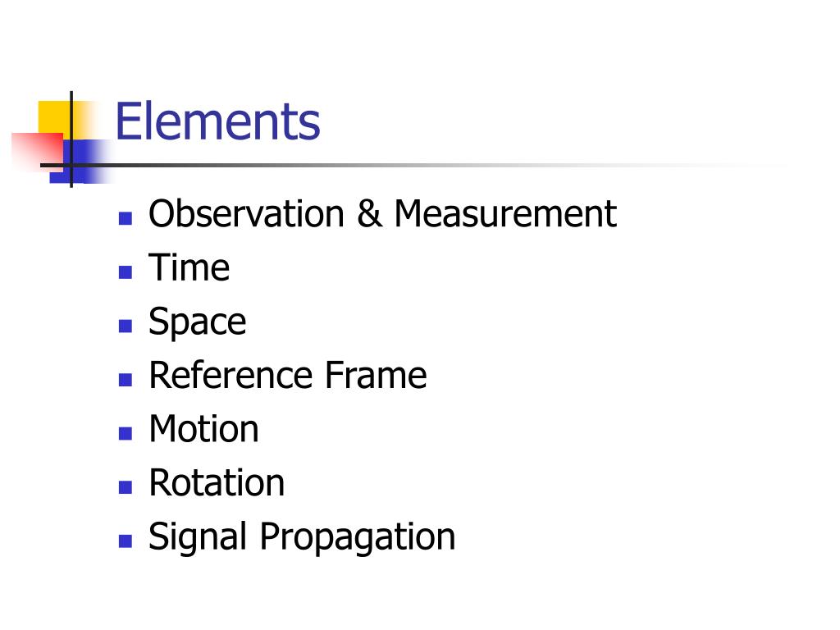Click the red square in title decoration

38,152
